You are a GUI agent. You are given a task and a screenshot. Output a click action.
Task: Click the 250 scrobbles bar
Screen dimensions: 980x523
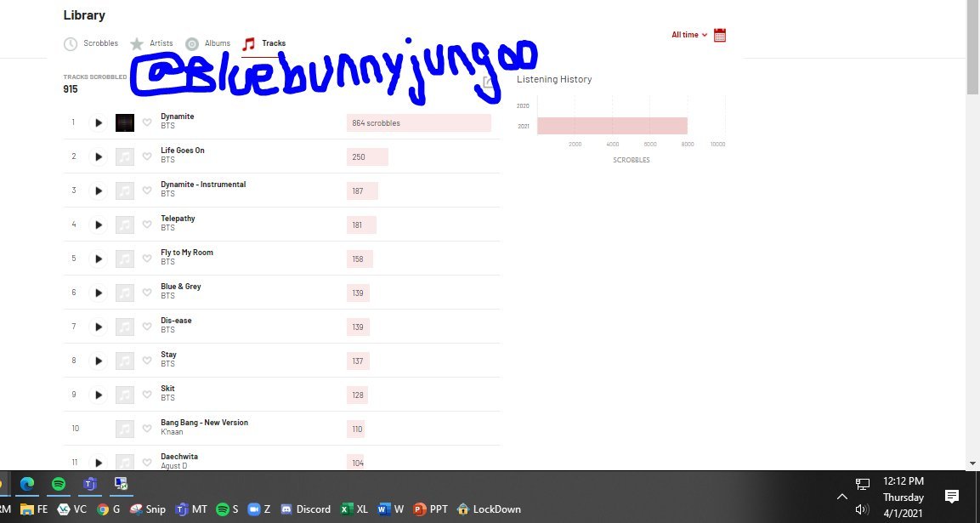tap(367, 157)
